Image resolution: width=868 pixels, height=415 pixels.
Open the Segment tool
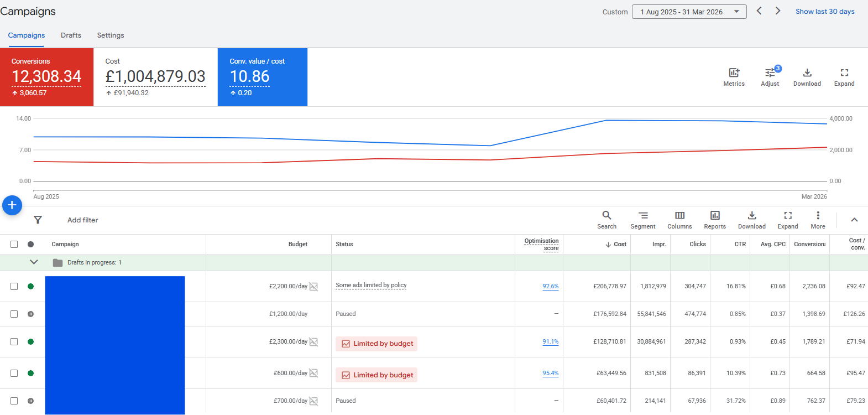tap(643, 220)
